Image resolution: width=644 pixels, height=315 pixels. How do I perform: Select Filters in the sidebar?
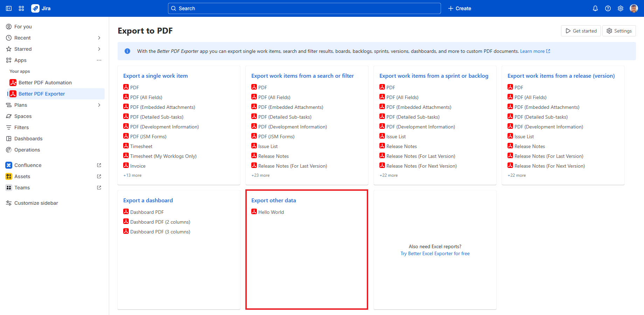click(21, 127)
